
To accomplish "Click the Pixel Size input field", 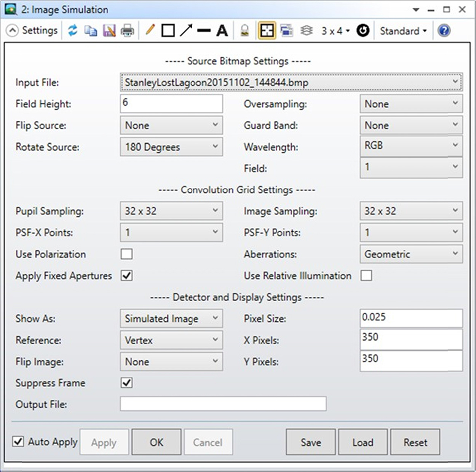I will coord(411,318).
